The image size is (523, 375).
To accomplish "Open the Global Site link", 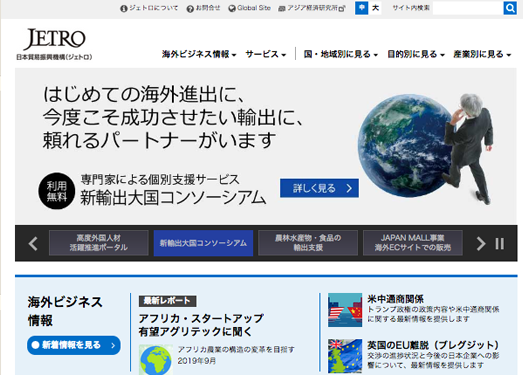I will (x=249, y=8).
